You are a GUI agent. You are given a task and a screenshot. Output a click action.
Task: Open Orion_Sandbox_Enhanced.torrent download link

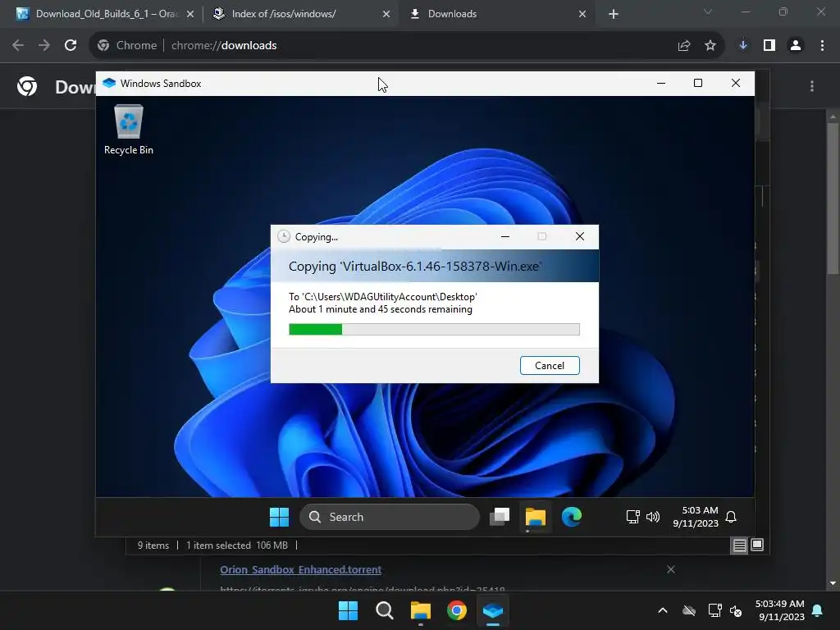click(x=300, y=569)
